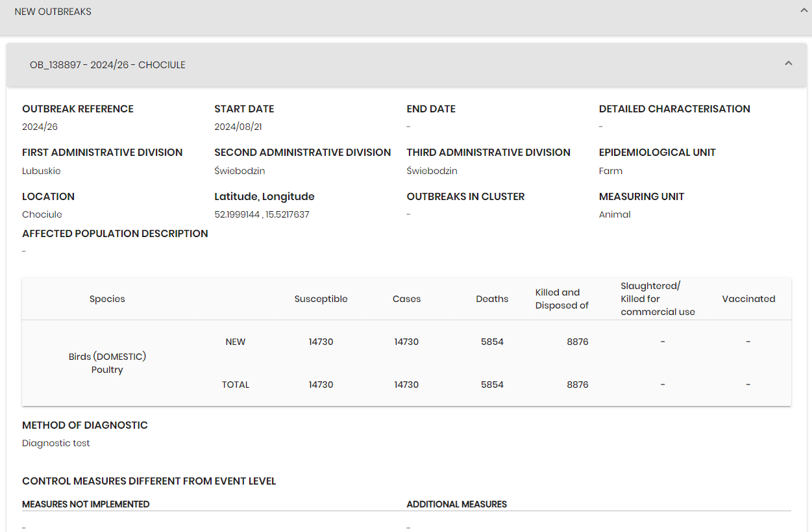
Task: Collapse the New Outbreaks section chevron
Action: point(804,10)
